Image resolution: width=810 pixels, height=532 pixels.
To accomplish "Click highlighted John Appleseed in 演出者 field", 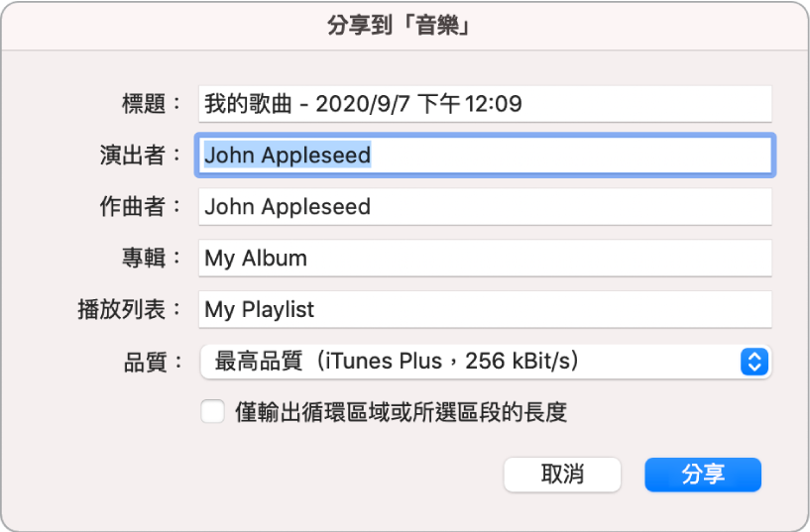I will click(x=288, y=155).
